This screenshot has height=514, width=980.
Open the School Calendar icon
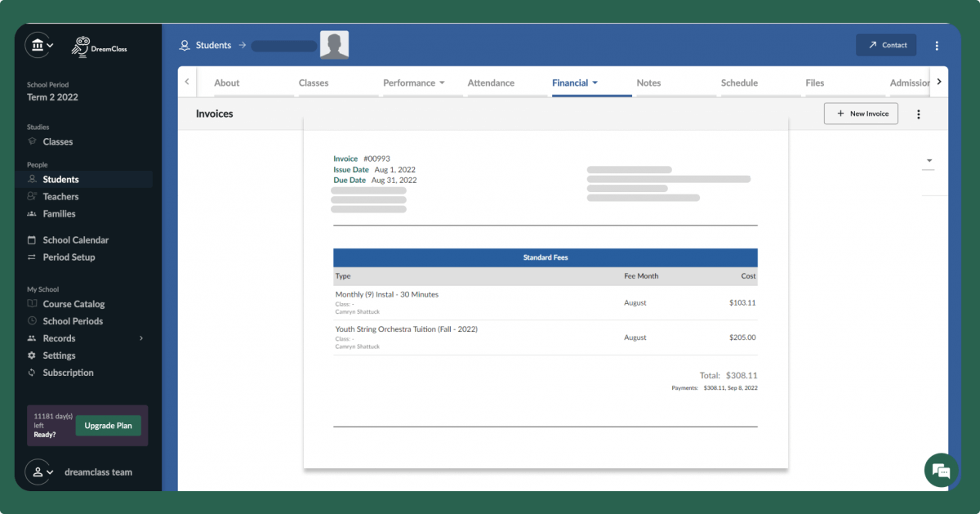coord(30,239)
